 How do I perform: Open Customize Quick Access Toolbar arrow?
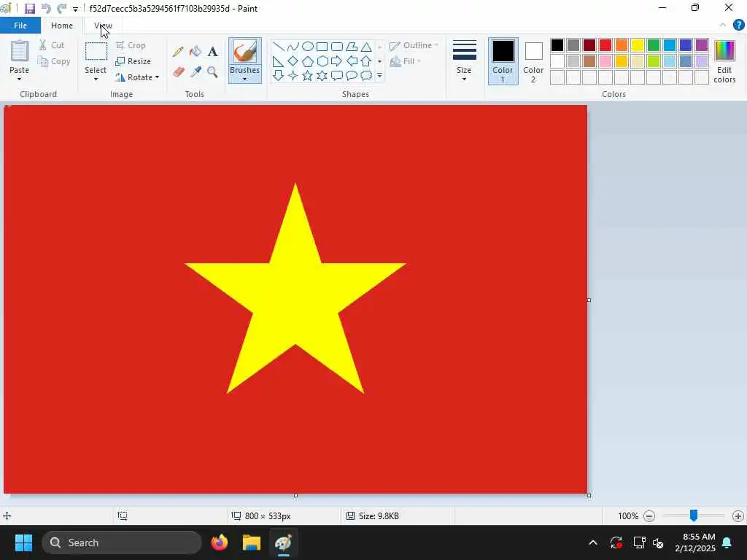click(75, 9)
